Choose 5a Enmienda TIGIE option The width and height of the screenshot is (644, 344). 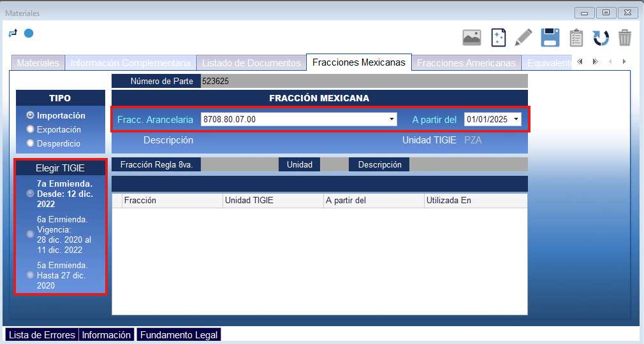(x=30, y=275)
